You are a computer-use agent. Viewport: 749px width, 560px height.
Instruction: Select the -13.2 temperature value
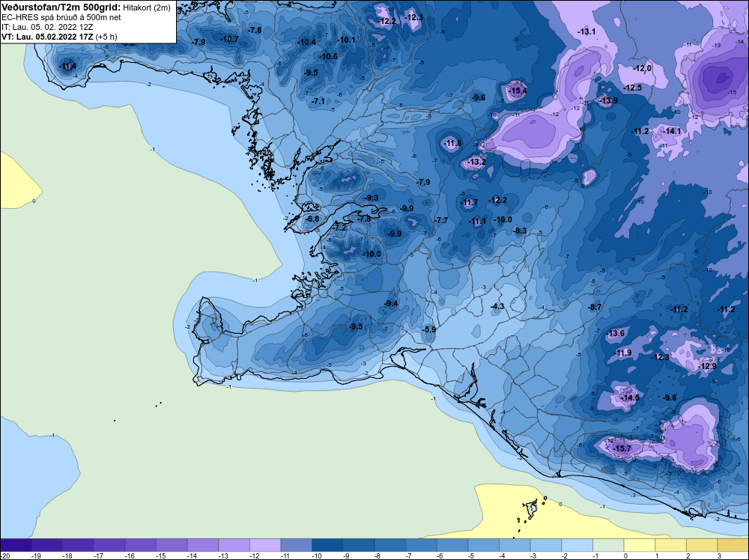(x=476, y=162)
